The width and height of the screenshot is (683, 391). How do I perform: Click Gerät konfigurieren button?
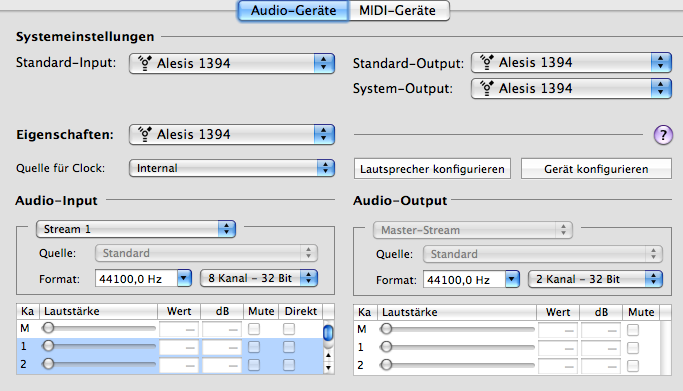click(596, 169)
